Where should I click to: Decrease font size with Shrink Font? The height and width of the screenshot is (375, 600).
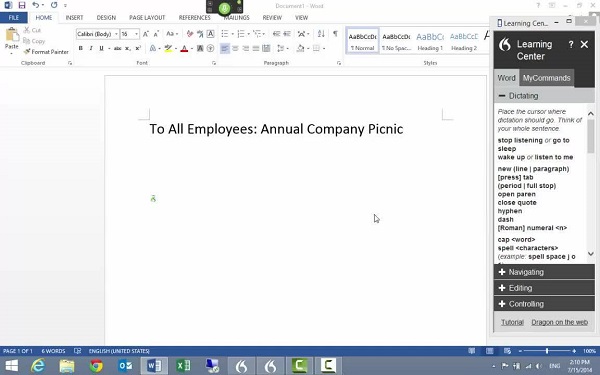pyautogui.click(x=156, y=34)
